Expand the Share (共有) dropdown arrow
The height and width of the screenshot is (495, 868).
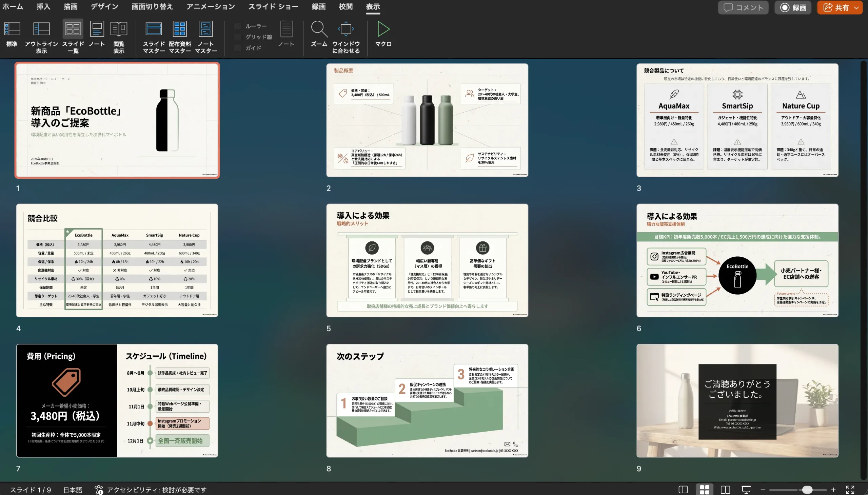[856, 7]
